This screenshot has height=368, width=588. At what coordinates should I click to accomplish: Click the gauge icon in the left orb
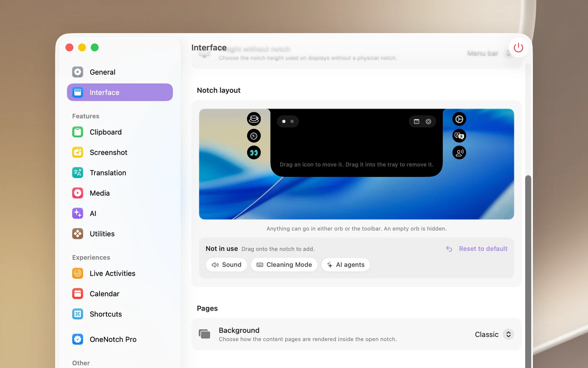(x=254, y=136)
